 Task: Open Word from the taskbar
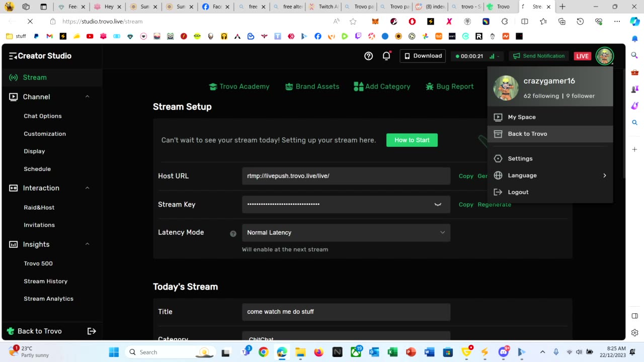click(429, 352)
